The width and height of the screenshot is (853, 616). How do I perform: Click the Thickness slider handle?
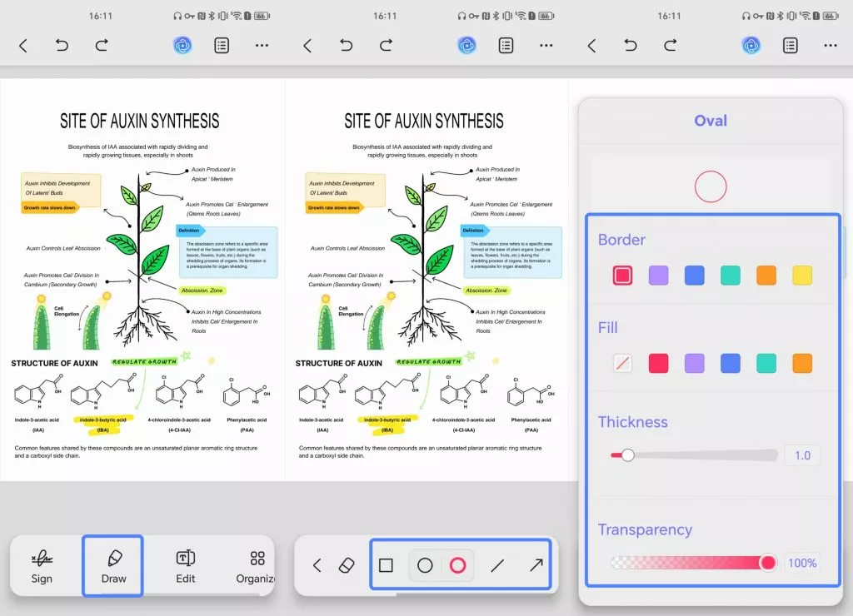(627, 455)
